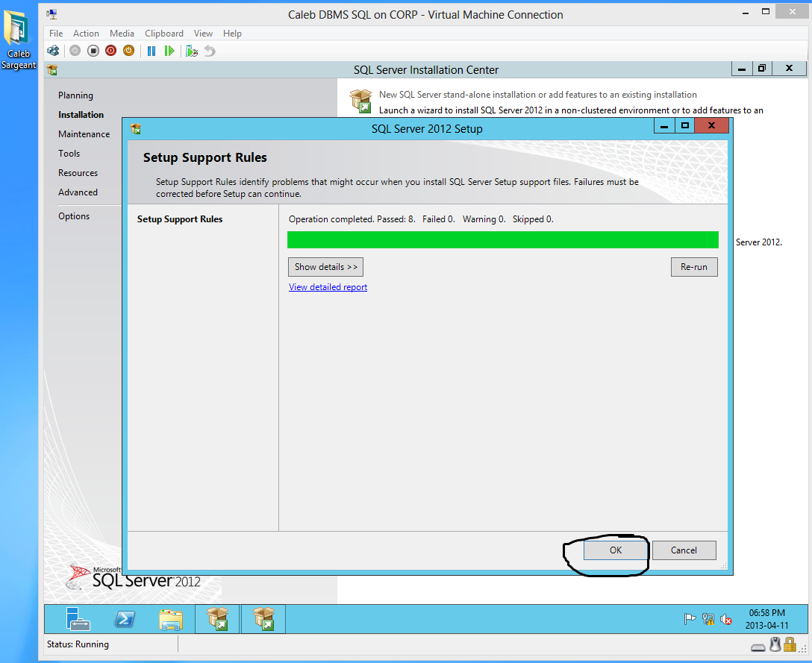
Task: Open the Action menu
Action: [86, 33]
